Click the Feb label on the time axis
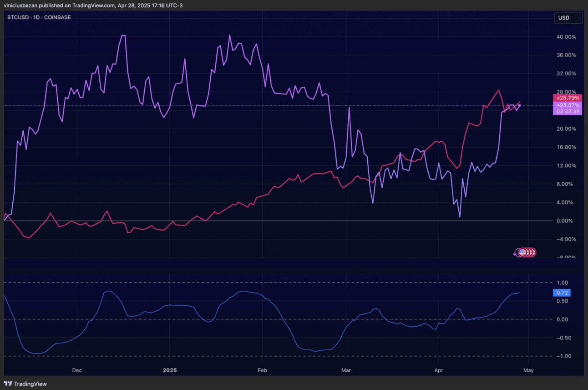This screenshot has width=588, height=390. pos(262,370)
